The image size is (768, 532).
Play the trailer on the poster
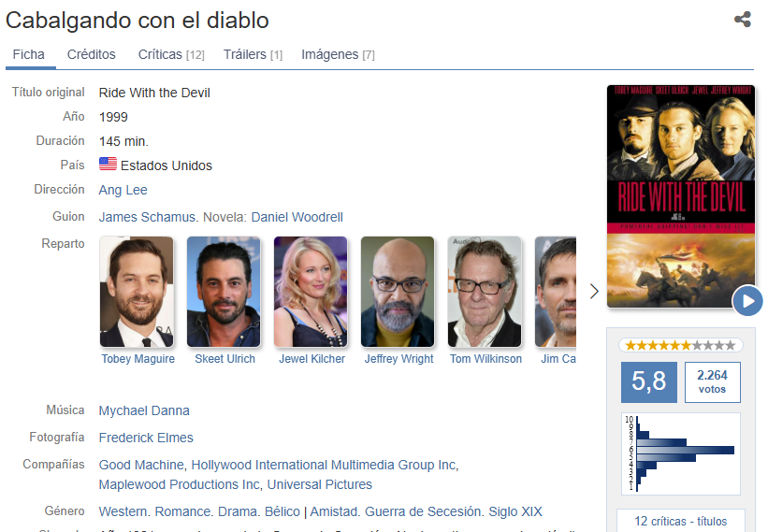click(x=747, y=300)
